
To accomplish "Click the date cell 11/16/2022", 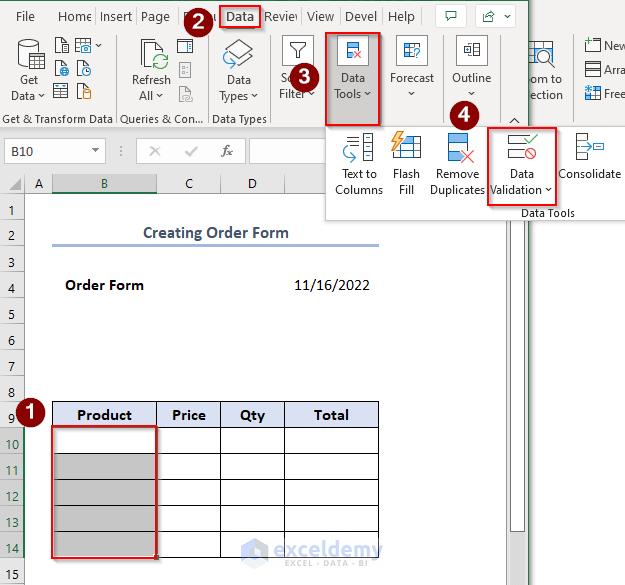I will click(332, 285).
